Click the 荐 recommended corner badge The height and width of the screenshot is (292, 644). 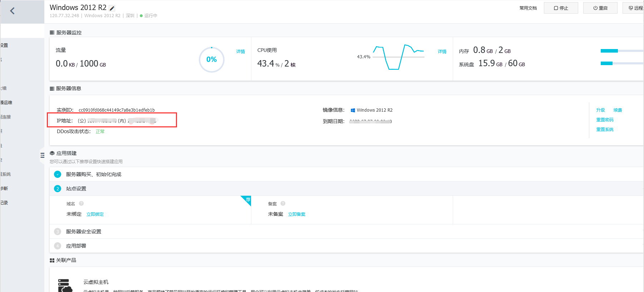coord(247,200)
